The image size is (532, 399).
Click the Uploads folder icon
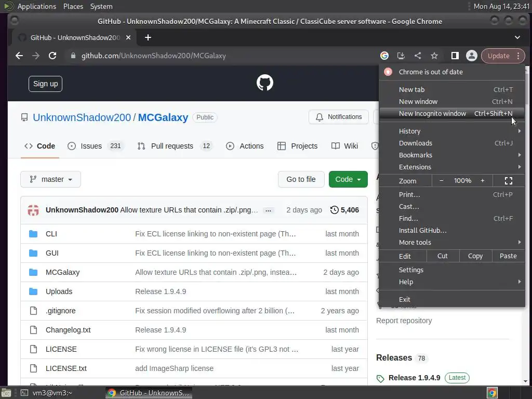(x=33, y=291)
